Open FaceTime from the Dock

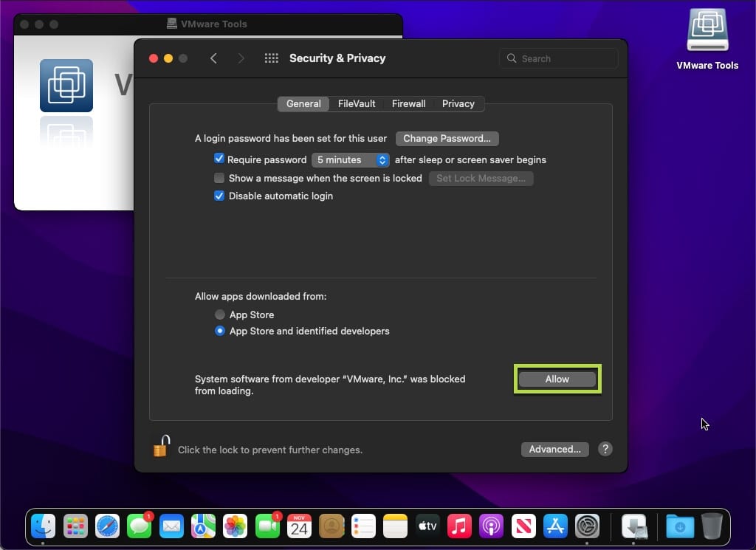pos(267,526)
